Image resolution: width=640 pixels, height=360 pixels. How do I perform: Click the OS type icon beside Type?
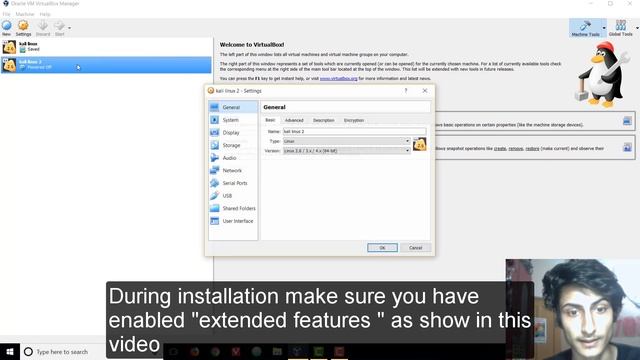(419, 144)
